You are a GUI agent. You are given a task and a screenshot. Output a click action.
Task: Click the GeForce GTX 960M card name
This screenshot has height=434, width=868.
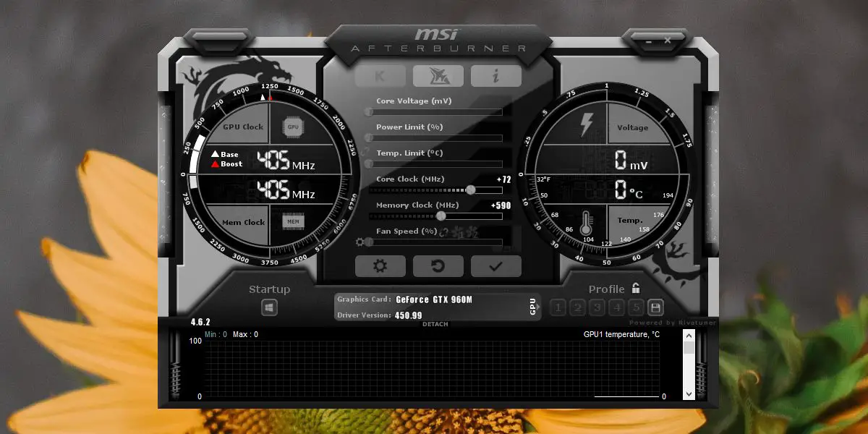coord(434,299)
